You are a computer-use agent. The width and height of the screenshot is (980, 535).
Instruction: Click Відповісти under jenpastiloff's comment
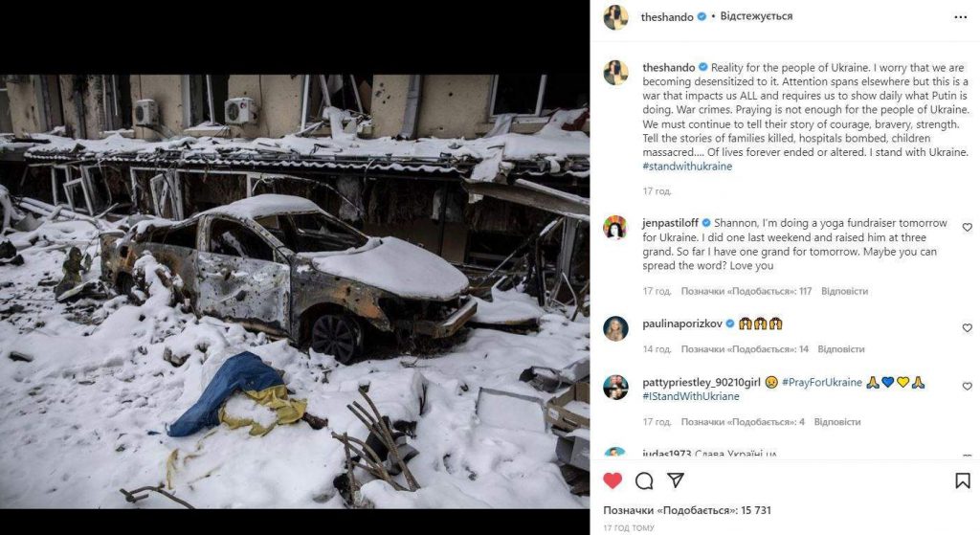[844, 291]
